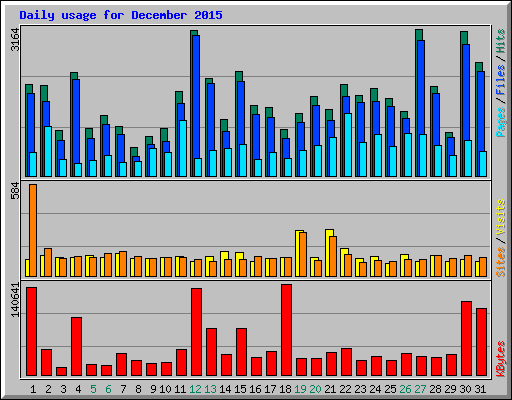This screenshot has width=512, height=400.
Task: Click day label 16 on the x-axis
Action: point(255,389)
